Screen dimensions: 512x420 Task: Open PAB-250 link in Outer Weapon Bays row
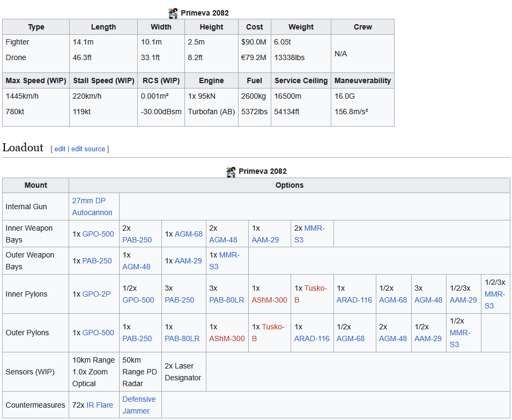97,261
